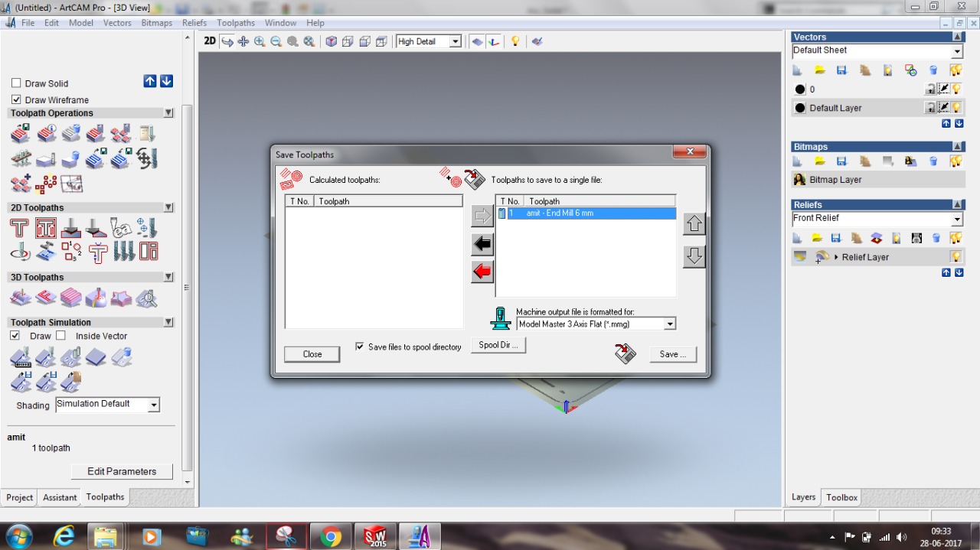Click the Close button in Save Toolpaths dialog
Image resolution: width=980 pixels, height=550 pixels.
coord(312,354)
